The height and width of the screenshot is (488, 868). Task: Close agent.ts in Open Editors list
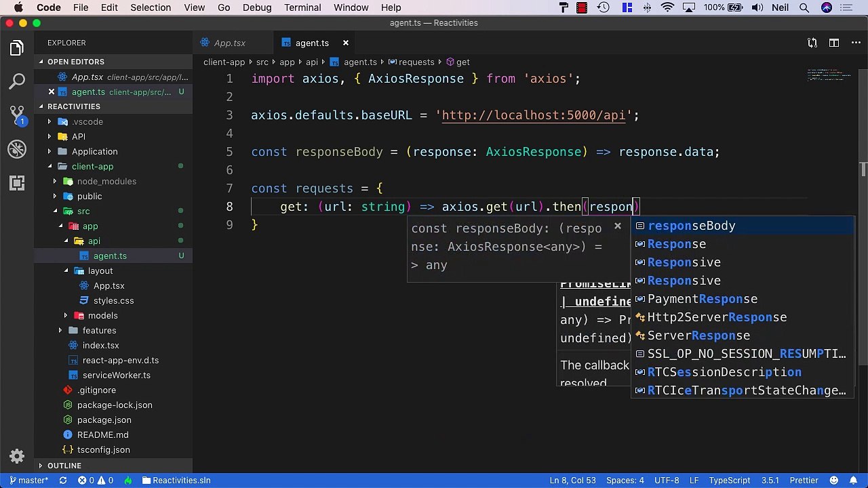coord(51,92)
